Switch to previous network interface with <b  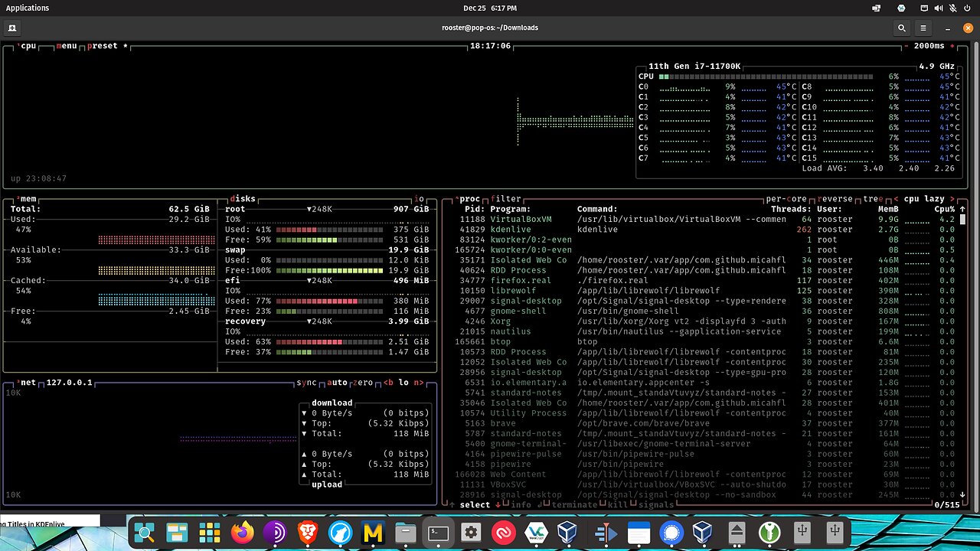click(388, 383)
